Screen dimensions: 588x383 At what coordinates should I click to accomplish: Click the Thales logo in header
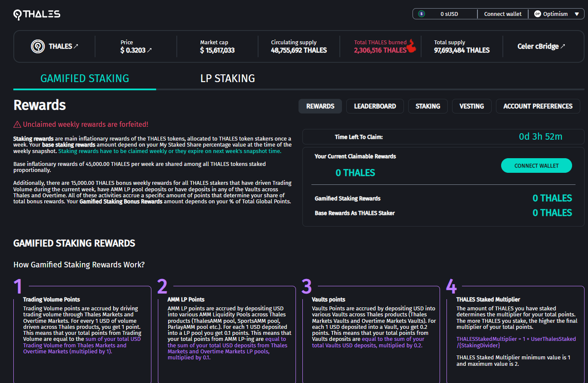click(x=37, y=14)
